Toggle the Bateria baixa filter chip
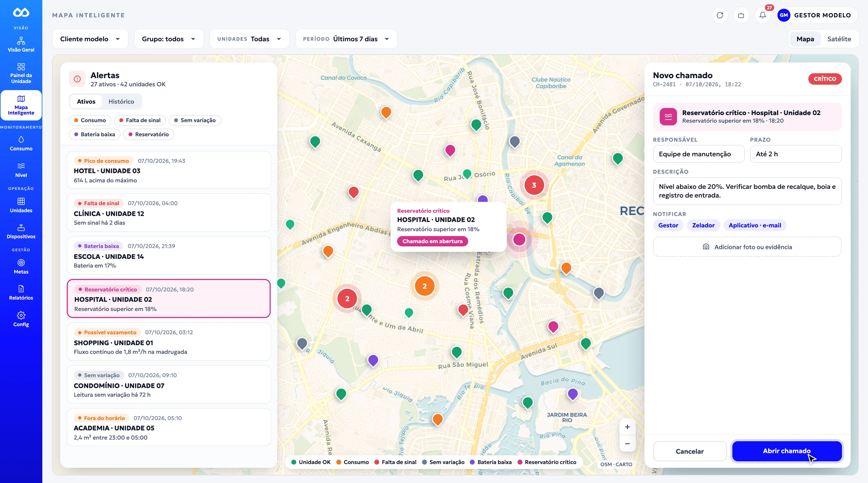The width and height of the screenshot is (868, 483). [95, 134]
